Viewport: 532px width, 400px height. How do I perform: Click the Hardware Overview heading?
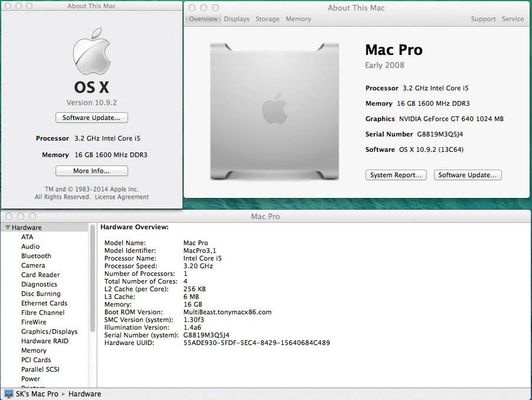[x=135, y=227]
